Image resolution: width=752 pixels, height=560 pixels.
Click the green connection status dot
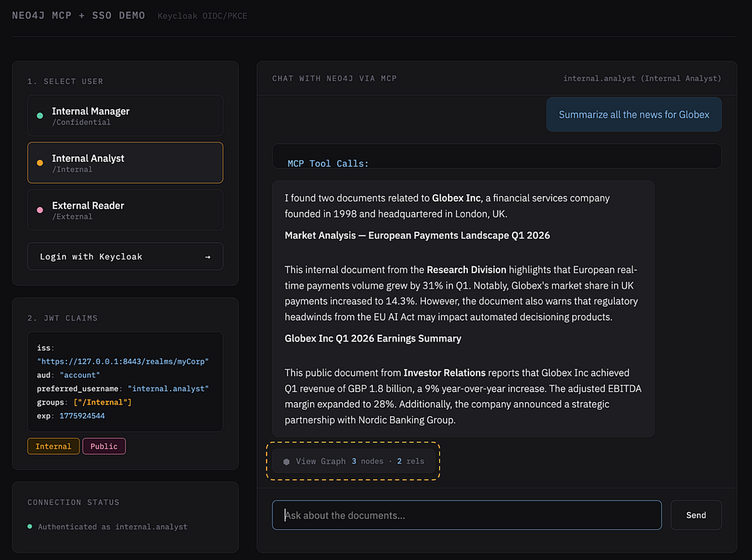pyautogui.click(x=29, y=526)
